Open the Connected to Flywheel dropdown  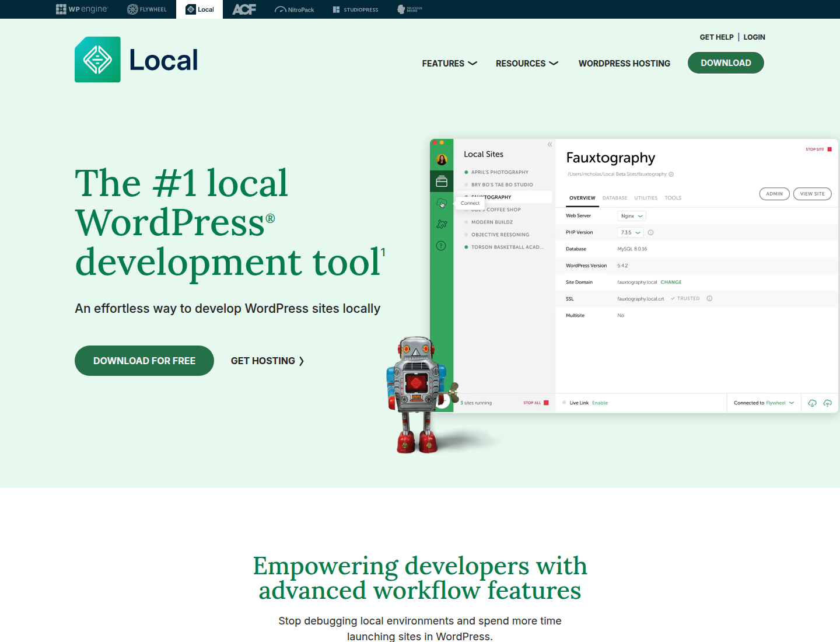(764, 403)
